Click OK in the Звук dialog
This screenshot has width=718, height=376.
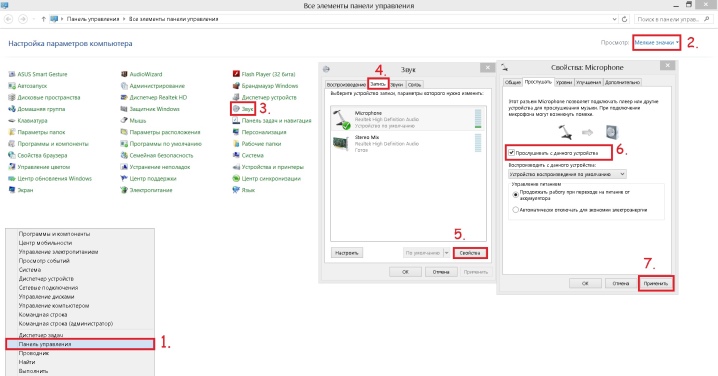pyautogui.click(x=405, y=272)
